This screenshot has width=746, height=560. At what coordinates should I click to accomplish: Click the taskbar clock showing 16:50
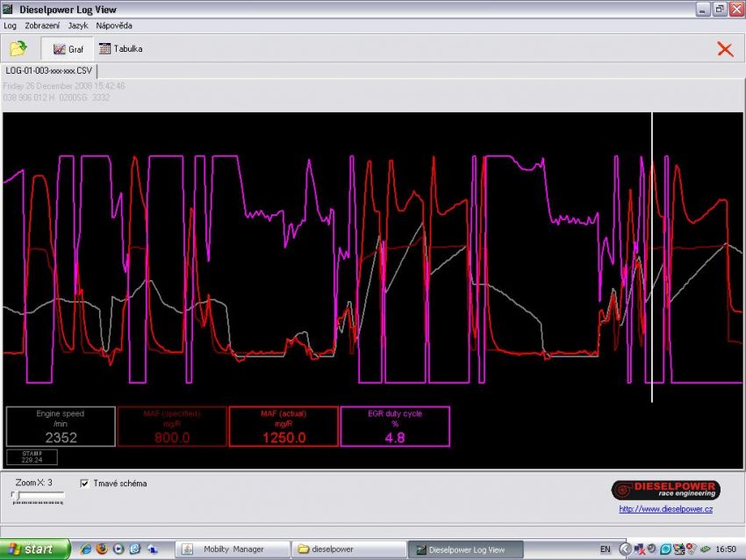pyautogui.click(x=726, y=549)
